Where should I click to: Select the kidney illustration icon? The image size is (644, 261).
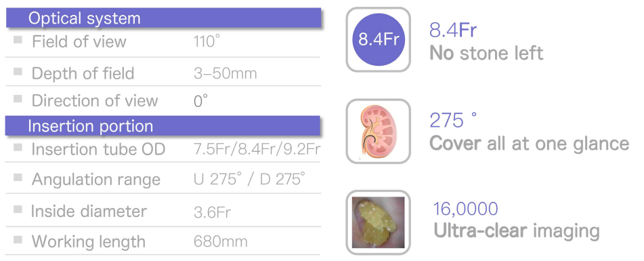[379, 131]
